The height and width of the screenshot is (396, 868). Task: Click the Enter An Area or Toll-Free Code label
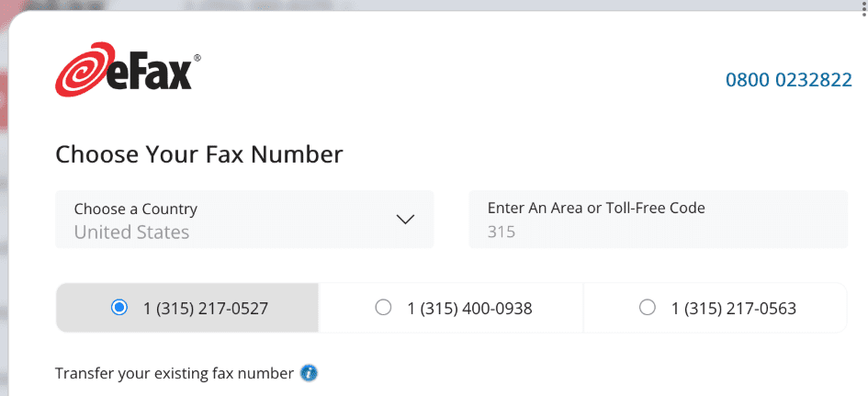pyautogui.click(x=596, y=208)
